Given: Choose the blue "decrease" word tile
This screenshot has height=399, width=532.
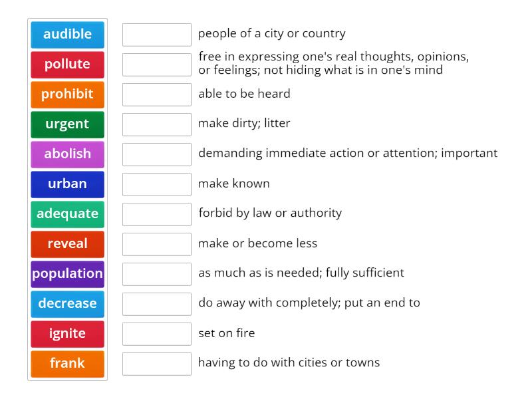Looking at the screenshot, I should [x=67, y=304].
